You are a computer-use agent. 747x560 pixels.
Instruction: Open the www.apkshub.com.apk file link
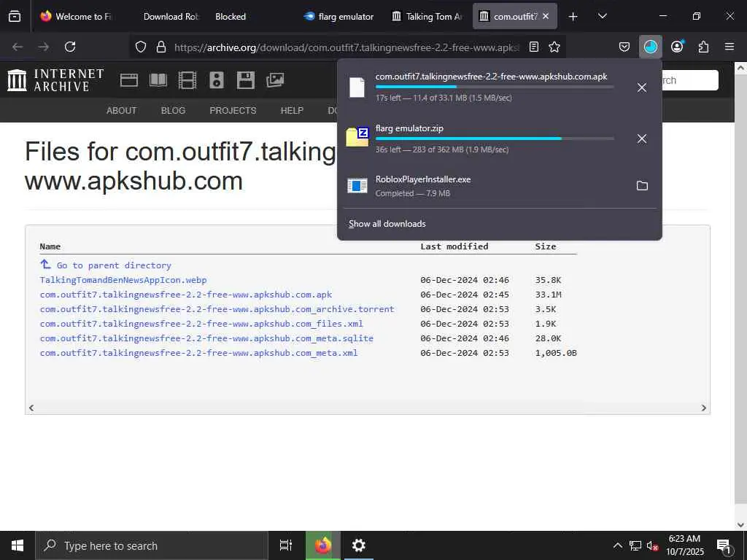[x=186, y=295]
